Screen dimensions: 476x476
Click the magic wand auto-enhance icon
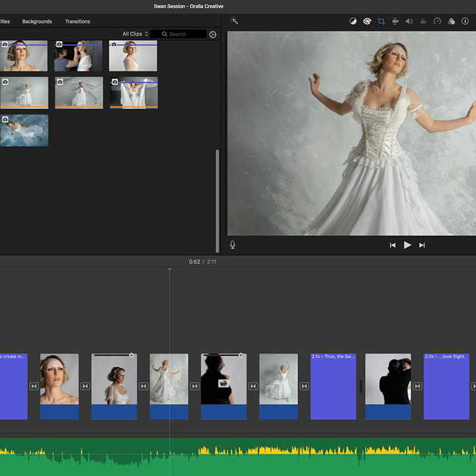tap(234, 21)
